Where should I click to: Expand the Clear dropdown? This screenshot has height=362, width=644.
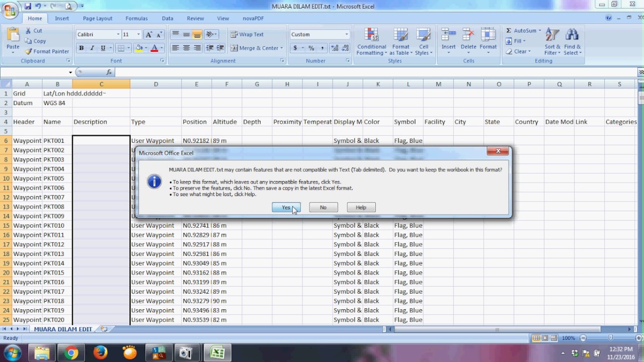point(529,51)
